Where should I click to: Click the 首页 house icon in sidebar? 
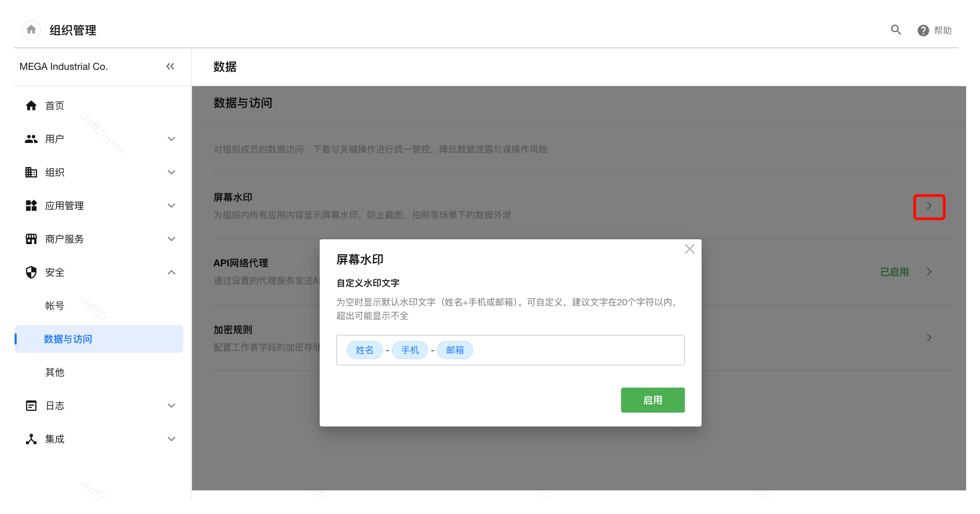point(31,105)
